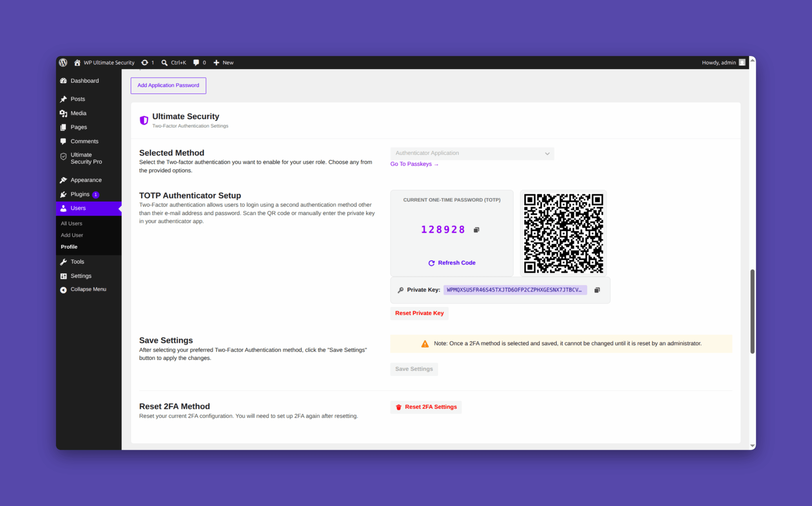Click the Dashboard gauge icon
The height and width of the screenshot is (506, 812).
63,81
